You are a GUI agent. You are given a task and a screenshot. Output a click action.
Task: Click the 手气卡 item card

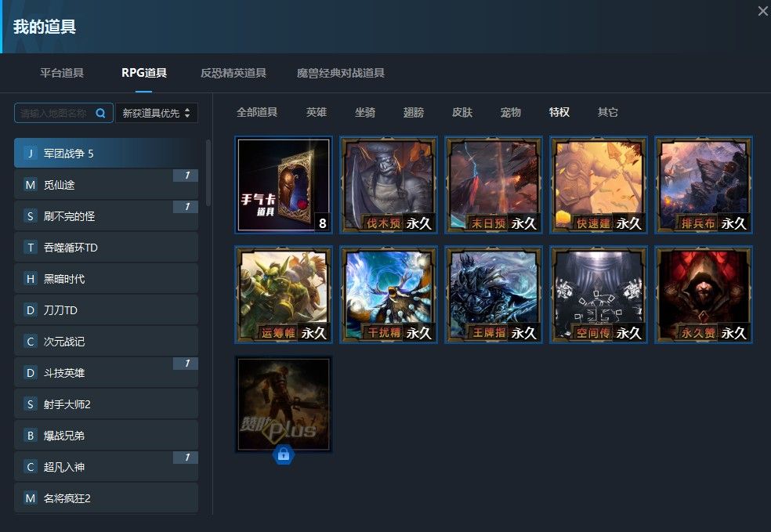click(284, 185)
